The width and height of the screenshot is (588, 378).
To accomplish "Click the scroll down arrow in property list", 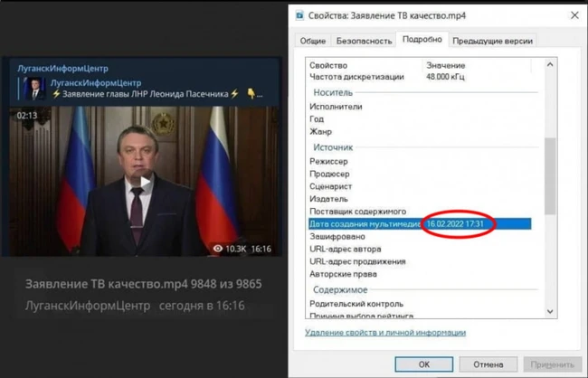I will (550, 311).
